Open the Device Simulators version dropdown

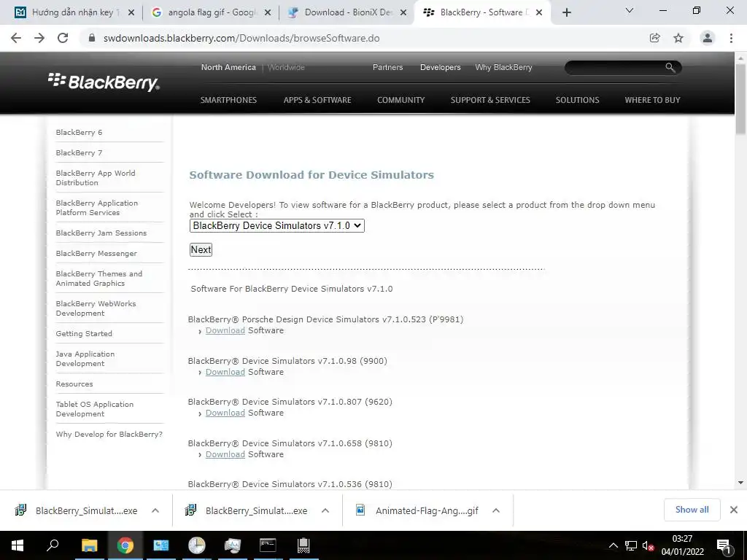tap(276, 226)
